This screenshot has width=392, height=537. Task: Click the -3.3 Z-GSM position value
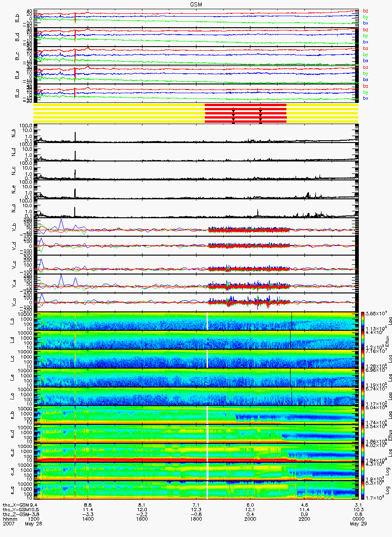click(x=88, y=514)
